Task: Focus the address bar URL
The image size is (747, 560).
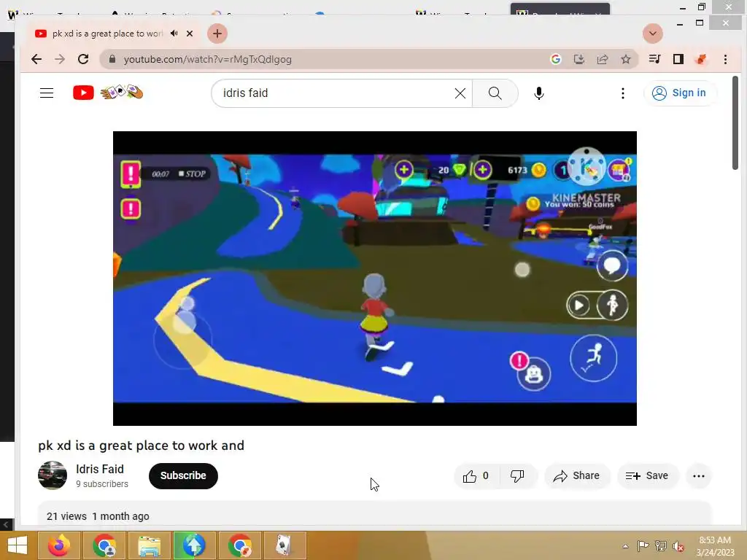Action: [x=208, y=60]
